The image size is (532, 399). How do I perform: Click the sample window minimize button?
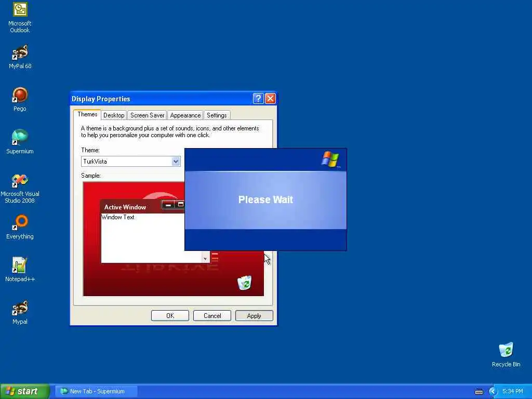[x=168, y=205]
